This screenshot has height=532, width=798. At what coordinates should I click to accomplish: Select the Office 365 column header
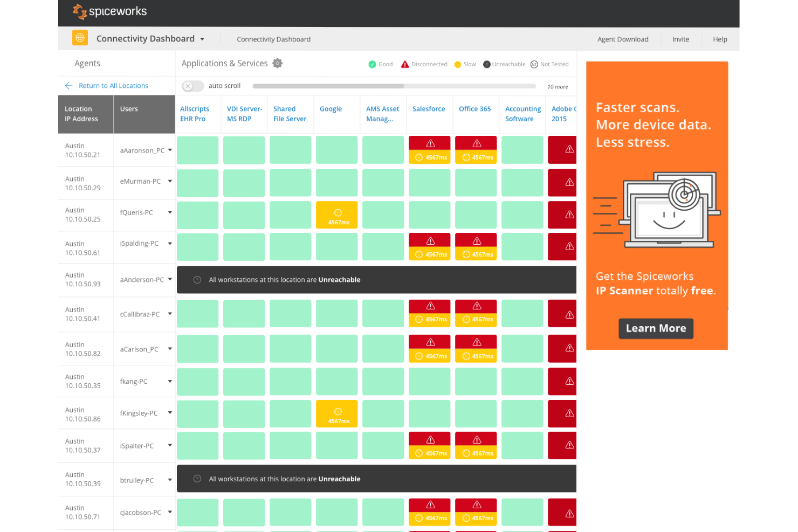click(x=475, y=108)
